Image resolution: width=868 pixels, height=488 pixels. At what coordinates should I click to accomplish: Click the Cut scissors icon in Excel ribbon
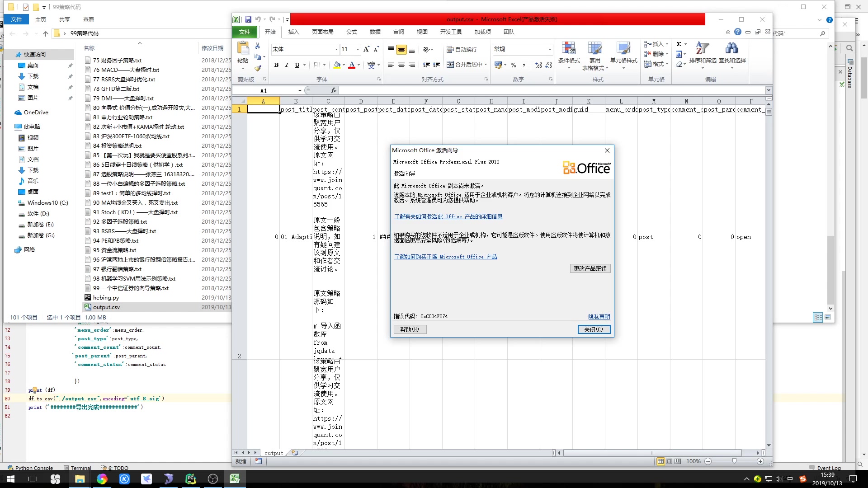[x=258, y=46]
